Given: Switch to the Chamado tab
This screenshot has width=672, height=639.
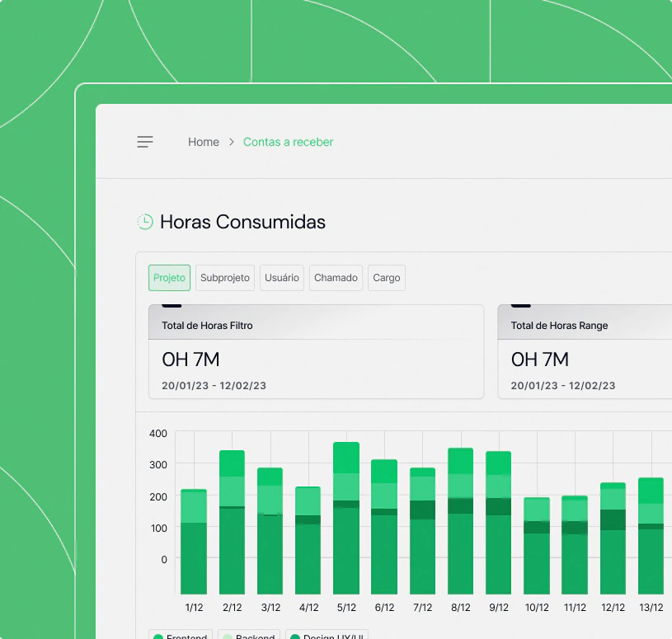Looking at the screenshot, I should (x=336, y=278).
